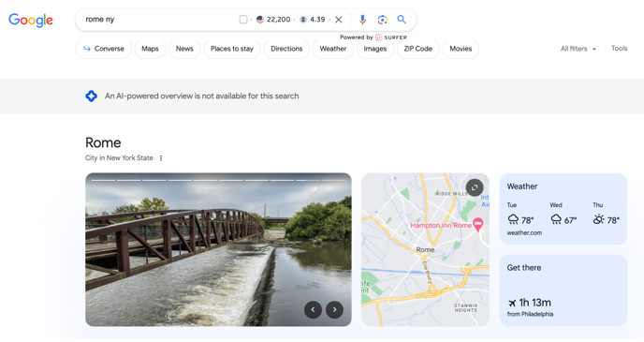Screen dimensions: 644x342
Task: Show previous photo of Rome
Action: 313,309
